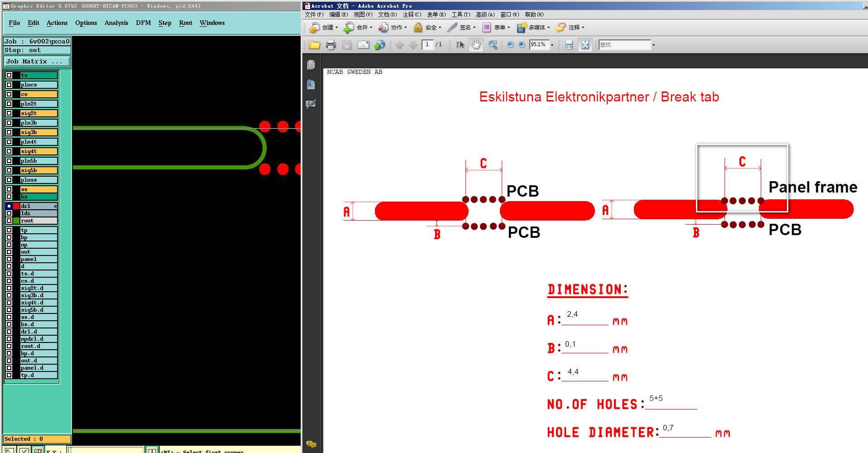Select the out layer name
This screenshot has height=453, width=868.
pos(39,252)
